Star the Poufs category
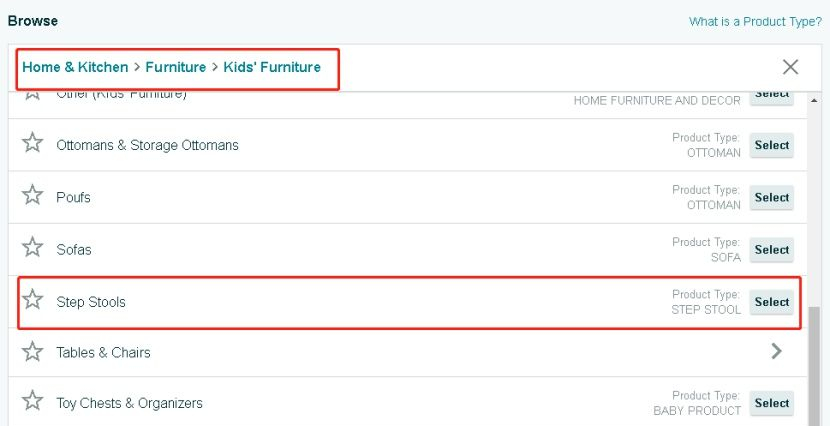 click(32, 195)
